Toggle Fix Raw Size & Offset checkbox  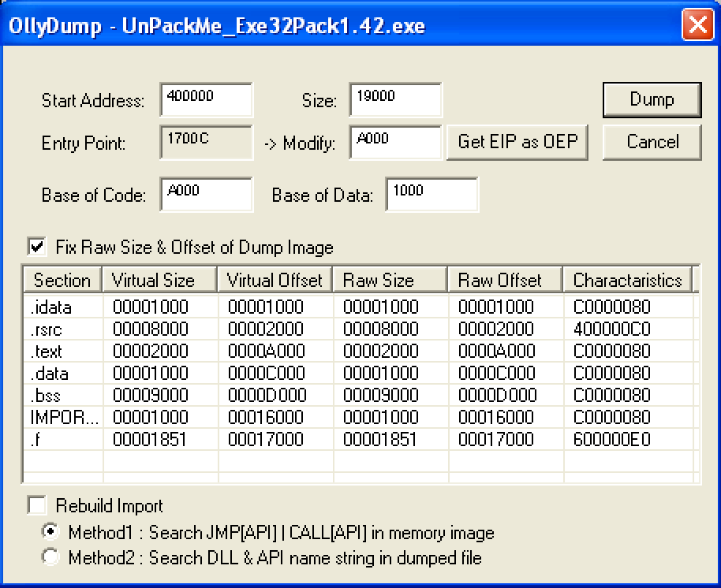pos(37,247)
